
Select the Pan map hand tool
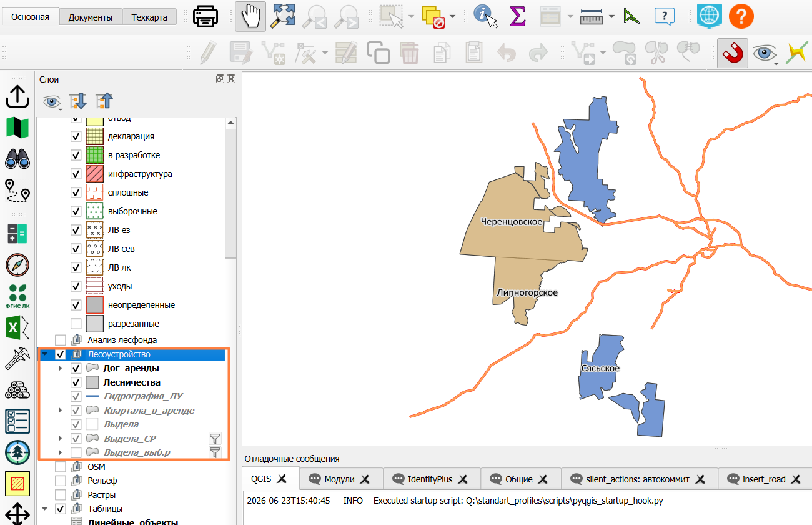pos(250,16)
